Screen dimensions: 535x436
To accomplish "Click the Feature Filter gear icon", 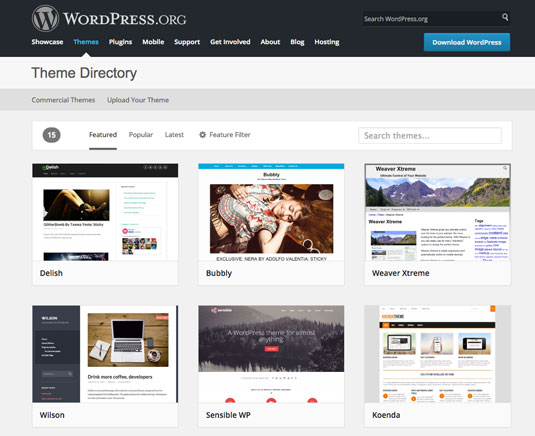I will (202, 135).
